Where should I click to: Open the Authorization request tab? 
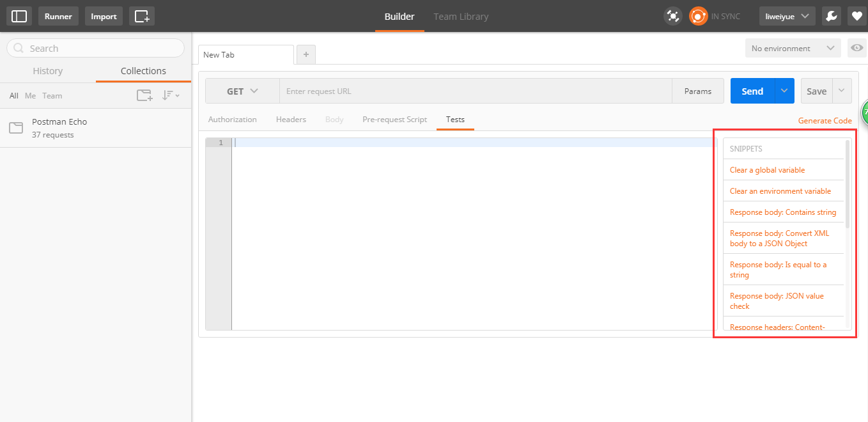(x=233, y=120)
